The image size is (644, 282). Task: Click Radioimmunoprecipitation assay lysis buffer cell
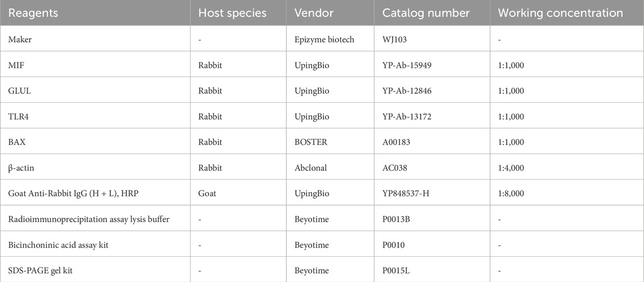click(89, 219)
